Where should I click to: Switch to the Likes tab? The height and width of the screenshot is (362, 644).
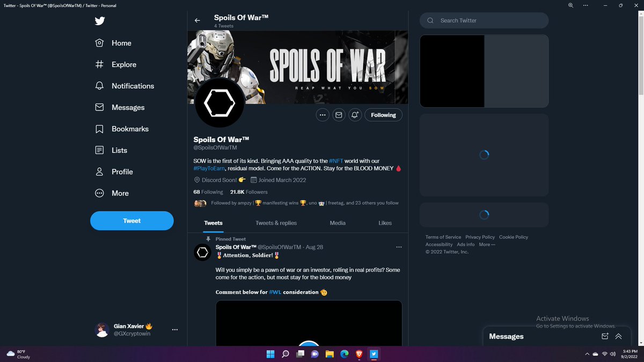[x=385, y=223]
